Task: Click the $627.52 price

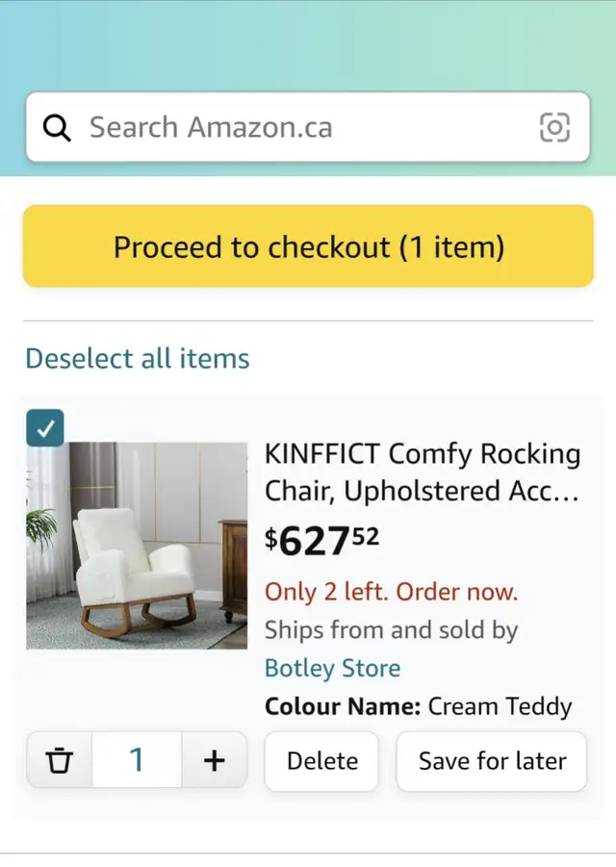Action: pyautogui.click(x=321, y=541)
